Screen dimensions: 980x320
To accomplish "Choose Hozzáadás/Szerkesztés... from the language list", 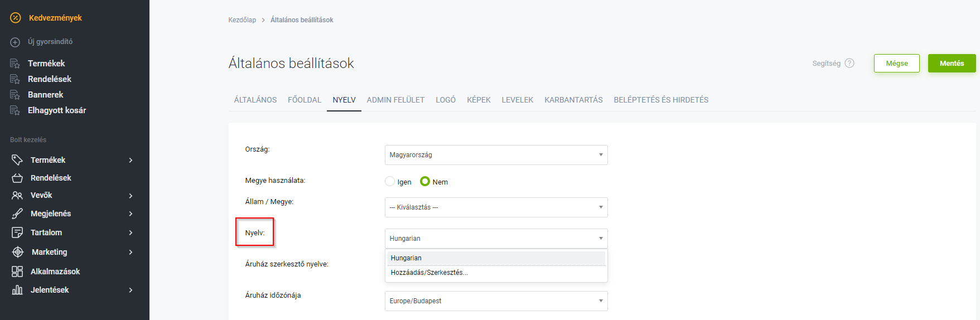I will tap(496, 273).
